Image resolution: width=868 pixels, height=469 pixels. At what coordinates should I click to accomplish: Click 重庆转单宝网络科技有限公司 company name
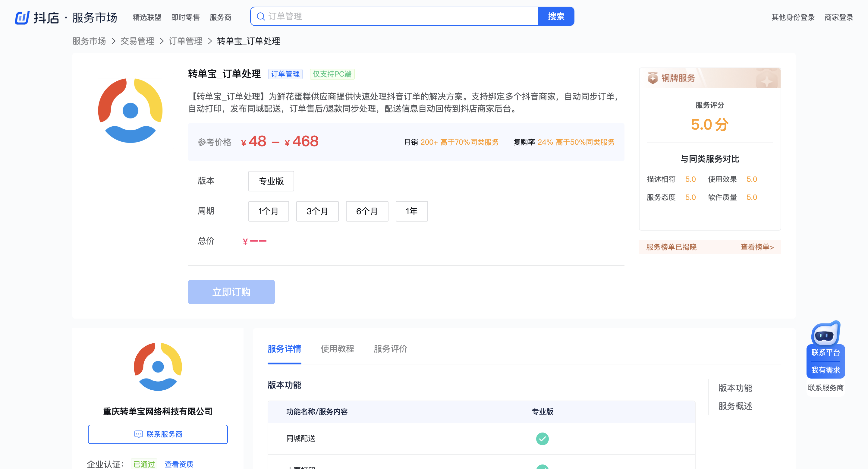(x=158, y=412)
